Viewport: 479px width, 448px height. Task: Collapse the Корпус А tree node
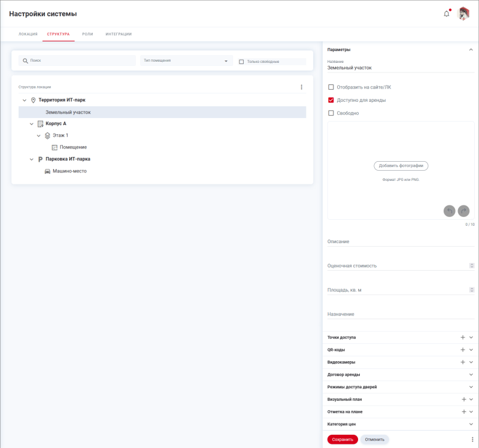(x=32, y=124)
